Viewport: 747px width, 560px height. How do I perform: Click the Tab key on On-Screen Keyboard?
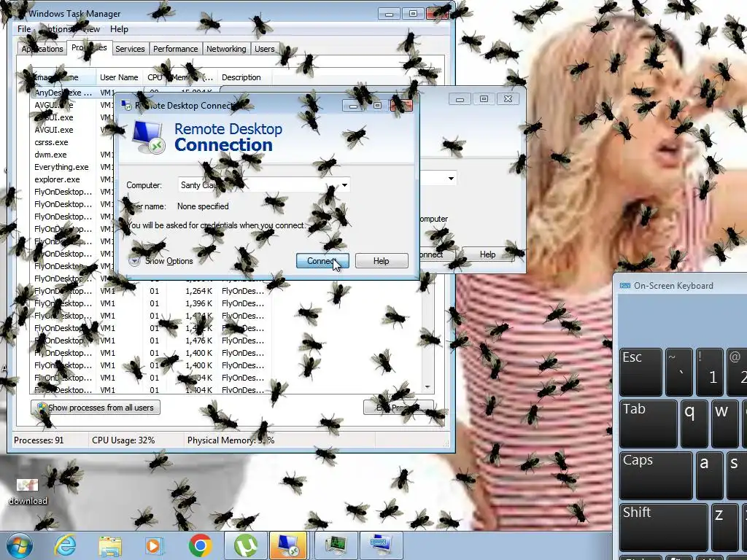(x=649, y=424)
